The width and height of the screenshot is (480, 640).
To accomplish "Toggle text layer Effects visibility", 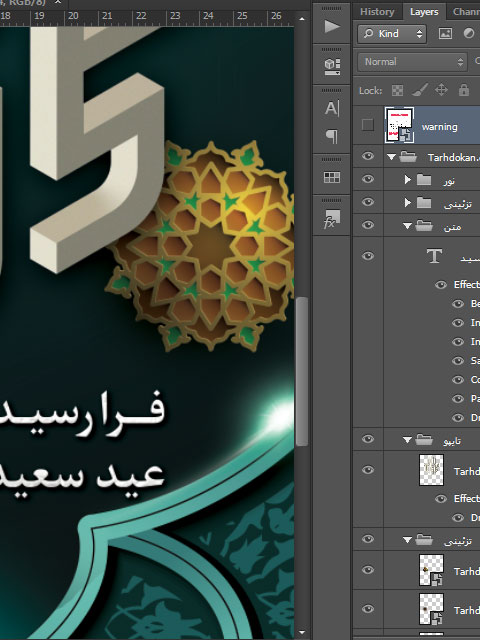I will (x=441, y=284).
